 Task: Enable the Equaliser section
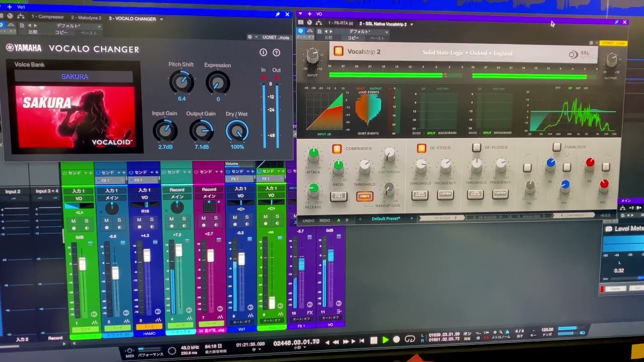coord(556,147)
